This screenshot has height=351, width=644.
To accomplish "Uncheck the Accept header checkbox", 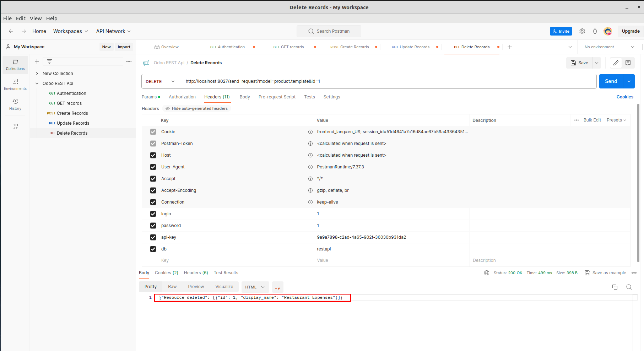I will pyautogui.click(x=153, y=179).
